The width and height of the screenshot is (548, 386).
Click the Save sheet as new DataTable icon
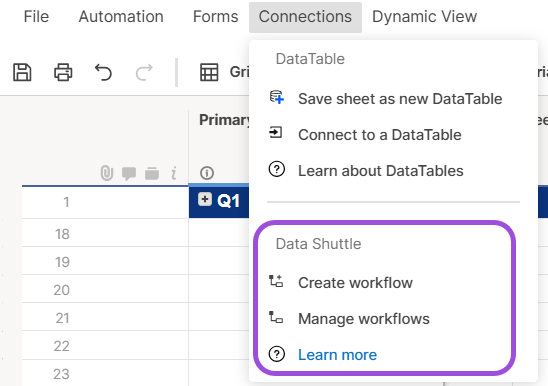(277, 98)
